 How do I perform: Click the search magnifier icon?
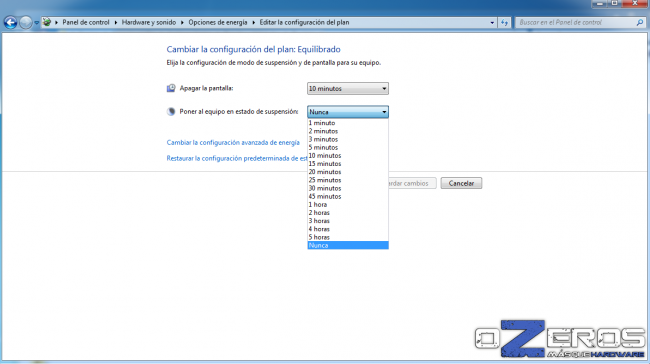640,22
